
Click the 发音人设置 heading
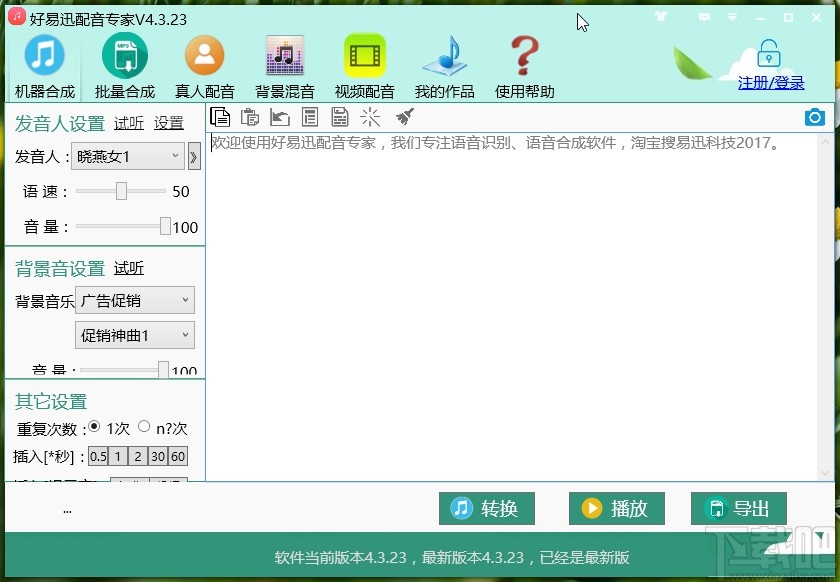click(x=60, y=124)
